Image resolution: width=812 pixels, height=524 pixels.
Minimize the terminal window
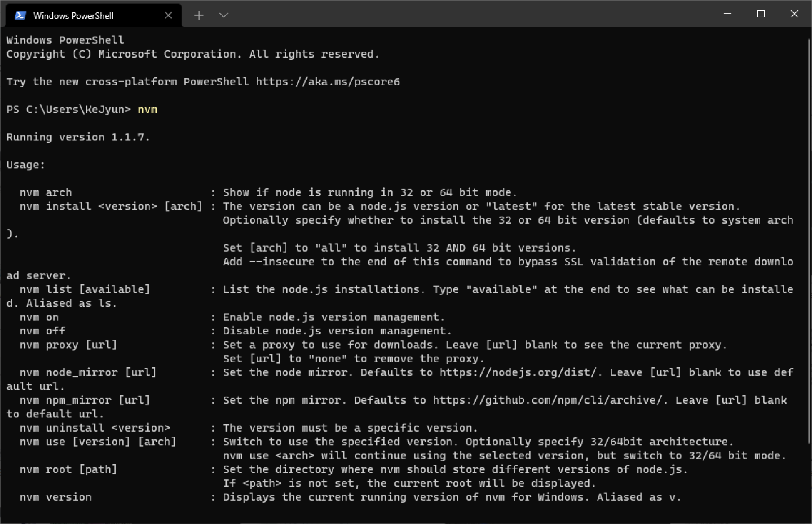point(728,14)
